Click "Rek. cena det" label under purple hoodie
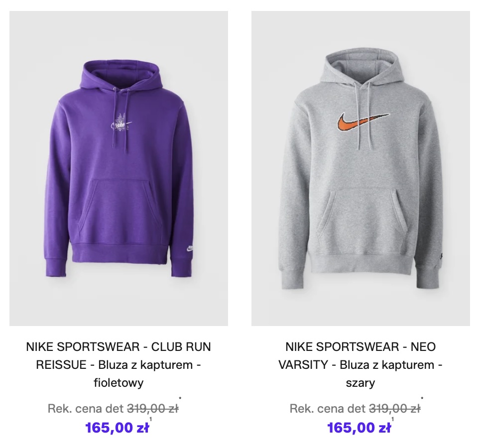 pyautogui.click(x=85, y=409)
